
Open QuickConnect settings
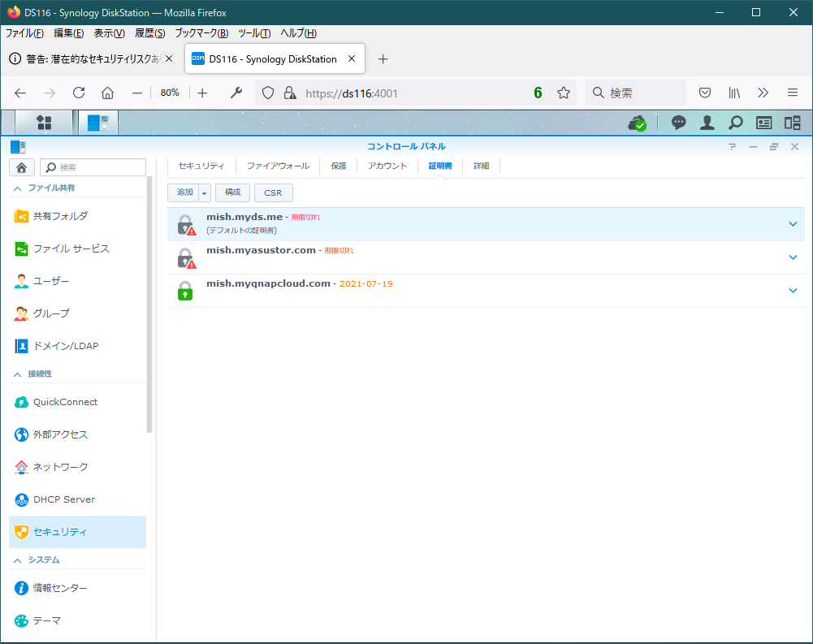[77, 402]
